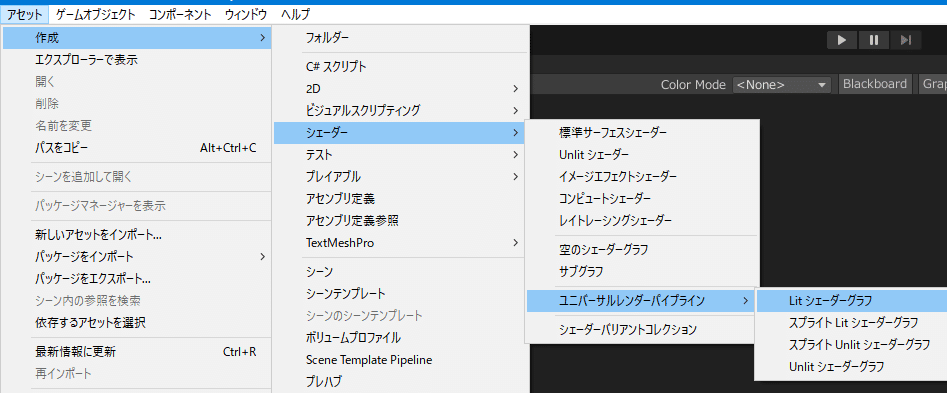Create スプライト Lit シェーダーグラフ
This screenshot has height=393, width=947.
pyautogui.click(x=852, y=322)
